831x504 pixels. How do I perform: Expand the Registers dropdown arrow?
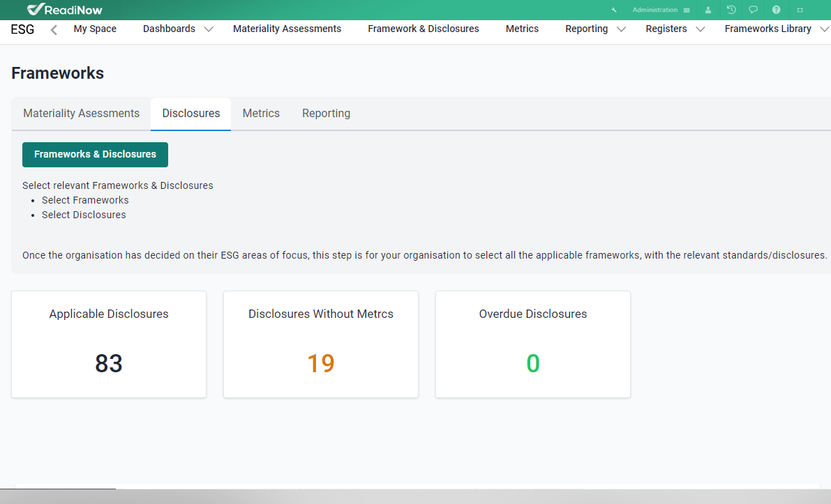701,30
